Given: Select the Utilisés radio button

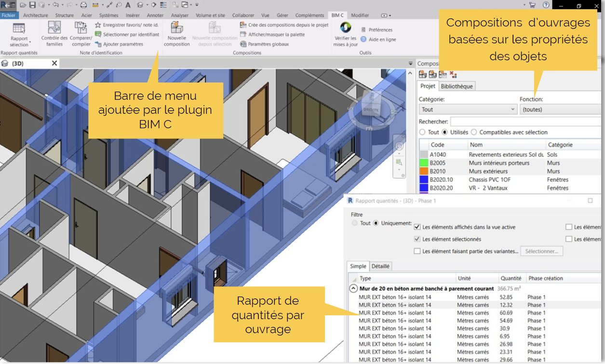Looking at the screenshot, I should click(x=445, y=132).
